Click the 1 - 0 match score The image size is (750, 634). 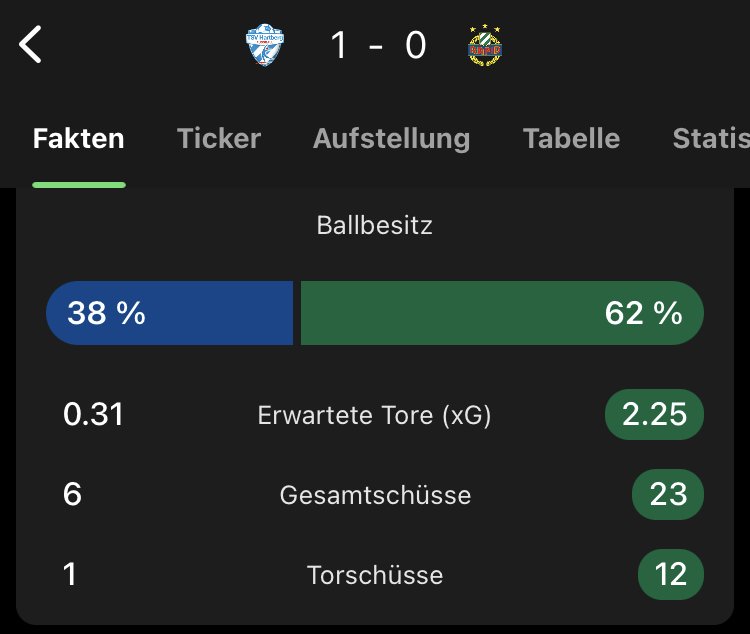(377, 46)
